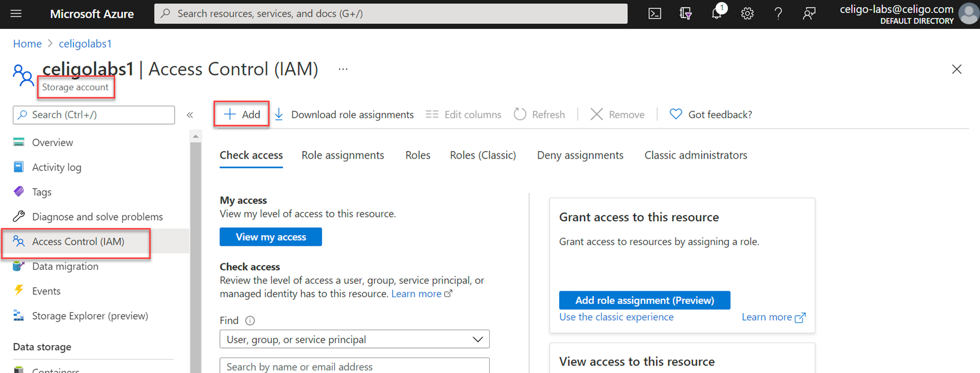Click the Add button in toolbar
The height and width of the screenshot is (373, 980).
(241, 114)
